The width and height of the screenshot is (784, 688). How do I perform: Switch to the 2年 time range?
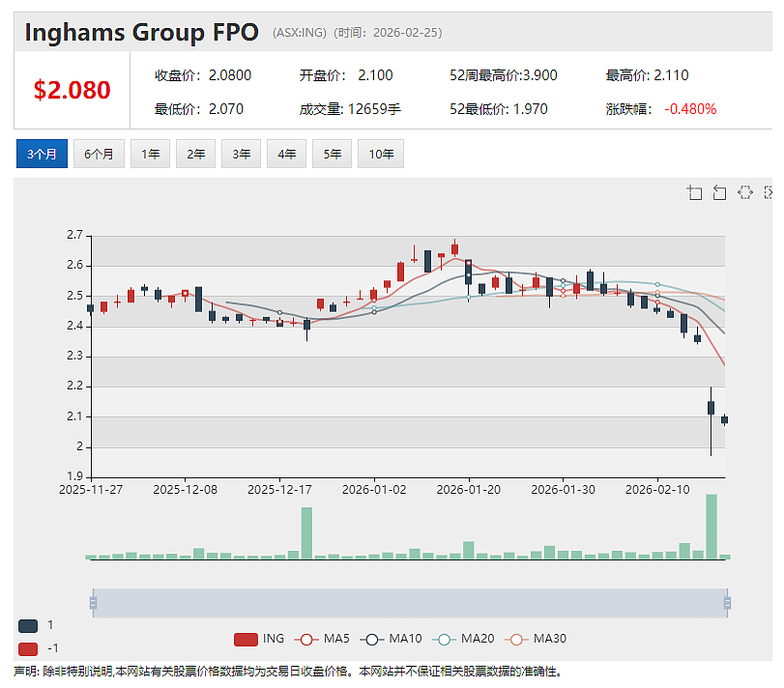coord(196,154)
